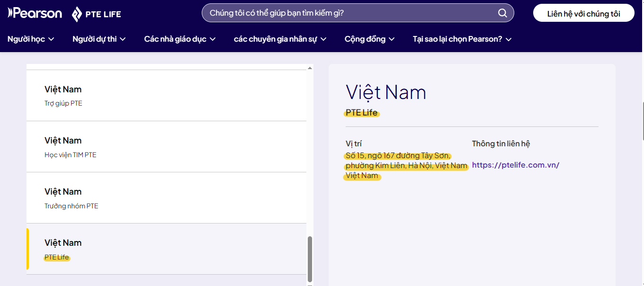Viewport: 644px width, 286px height.
Task: Open the Các nhà giáo dục menu
Action: (x=180, y=39)
